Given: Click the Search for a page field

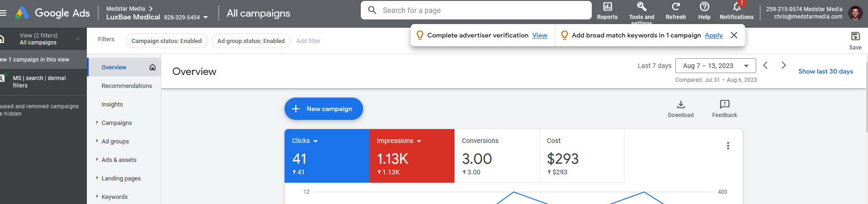Looking at the screenshot, I should 476,10.
